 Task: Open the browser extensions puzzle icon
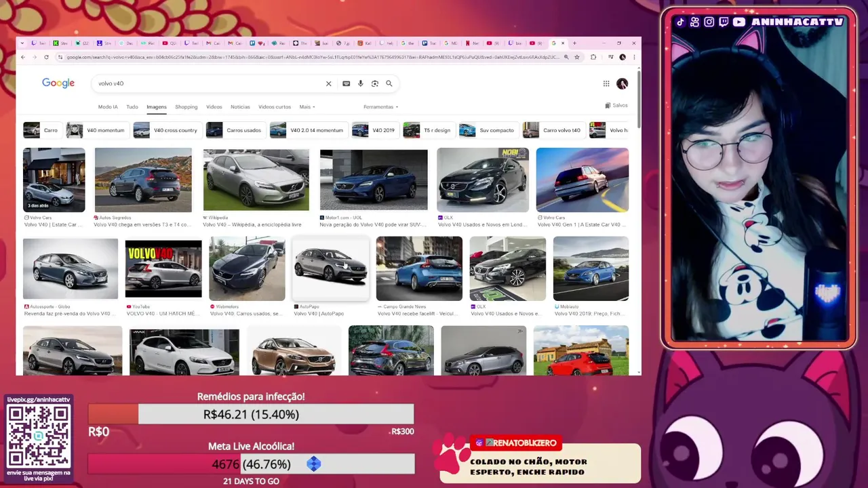[x=593, y=57]
